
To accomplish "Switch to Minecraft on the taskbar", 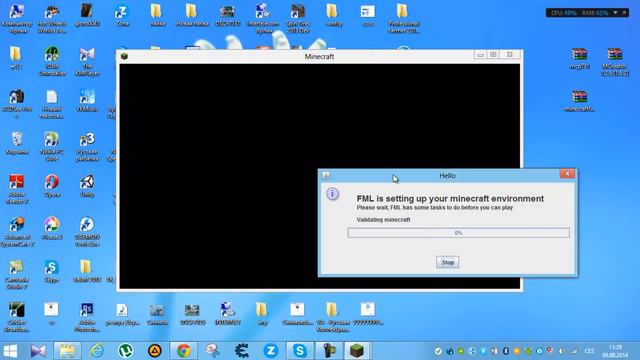I will click(357, 351).
